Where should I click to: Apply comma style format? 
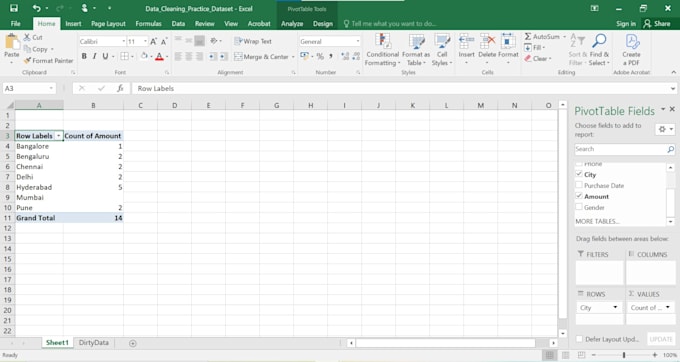tap(331, 56)
